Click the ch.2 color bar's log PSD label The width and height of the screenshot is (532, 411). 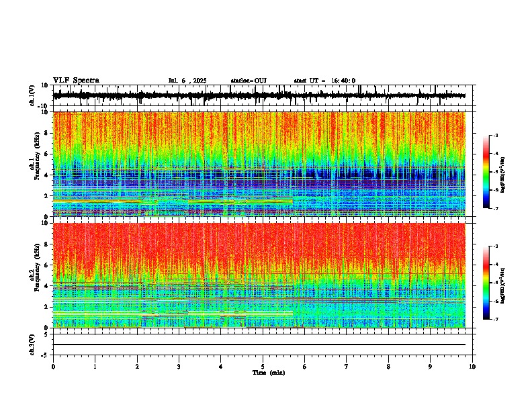click(503, 285)
